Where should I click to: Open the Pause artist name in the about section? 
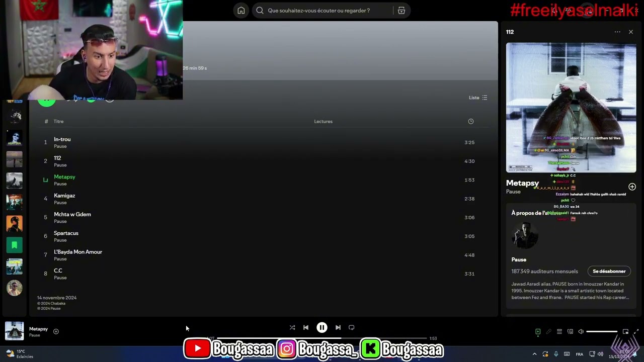click(x=519, y=260)
